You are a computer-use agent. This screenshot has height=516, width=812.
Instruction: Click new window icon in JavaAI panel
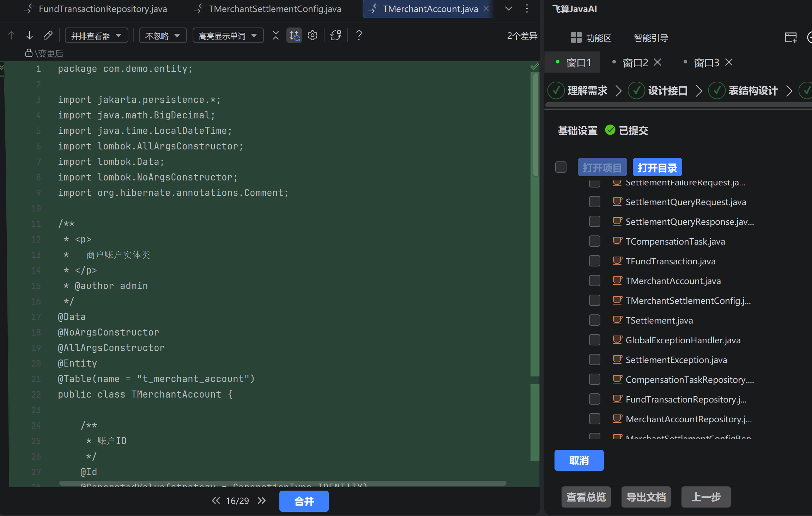pos(791,37)
